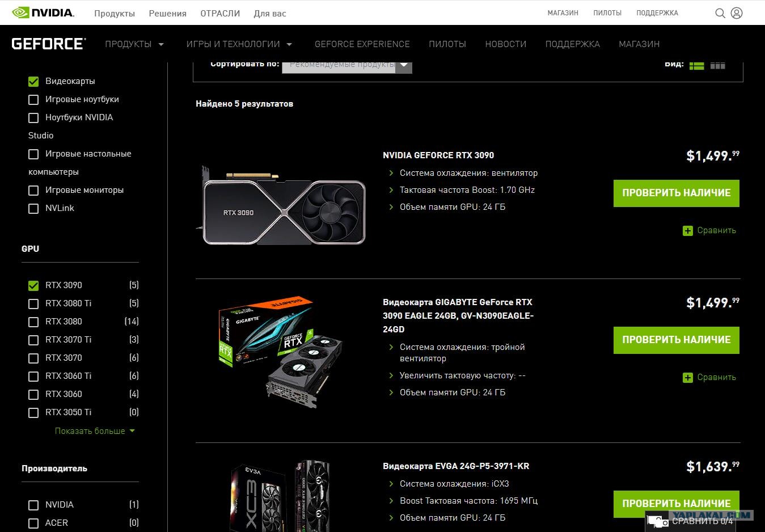Open the GeForce ПОДДЕРЖКА nav item
This screenshot has width=765, height=532.
point(573,44)
